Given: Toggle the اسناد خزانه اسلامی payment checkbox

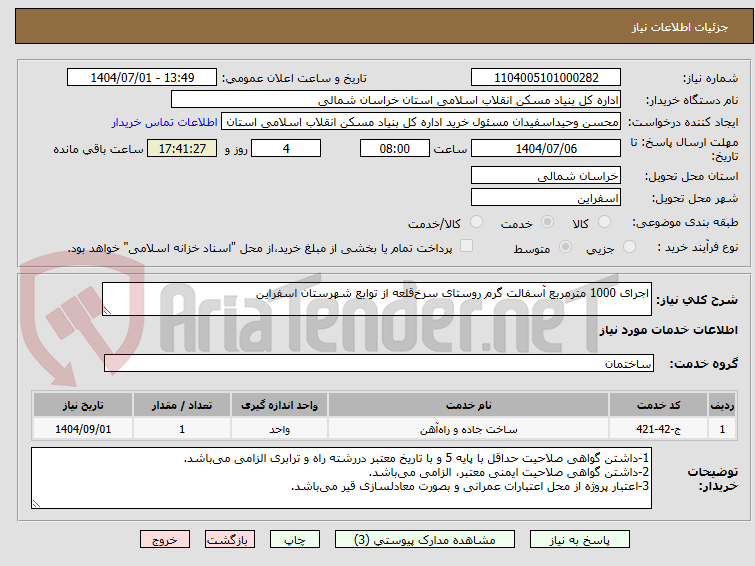Looking at the screenshot, I should click(x=466, y=246).
